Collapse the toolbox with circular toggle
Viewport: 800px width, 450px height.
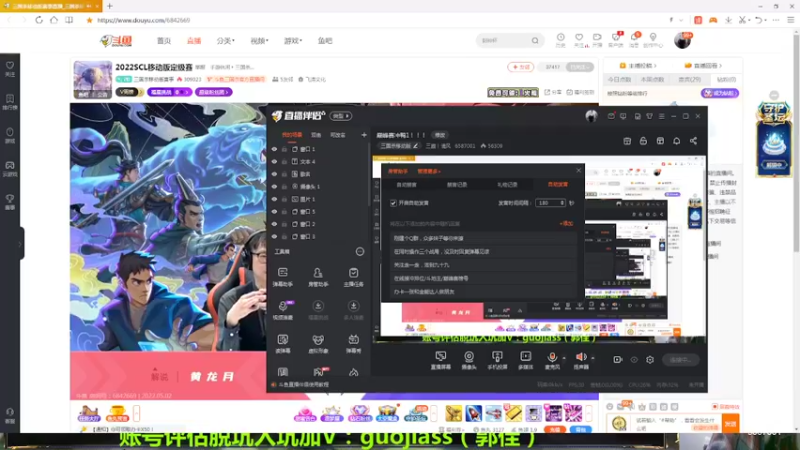360,252
